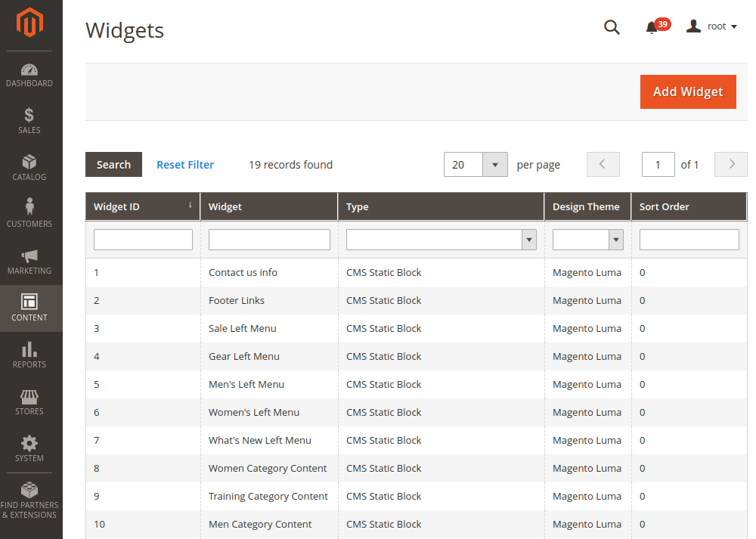Open Find Partners & Extensions menu item

point(29,499)
